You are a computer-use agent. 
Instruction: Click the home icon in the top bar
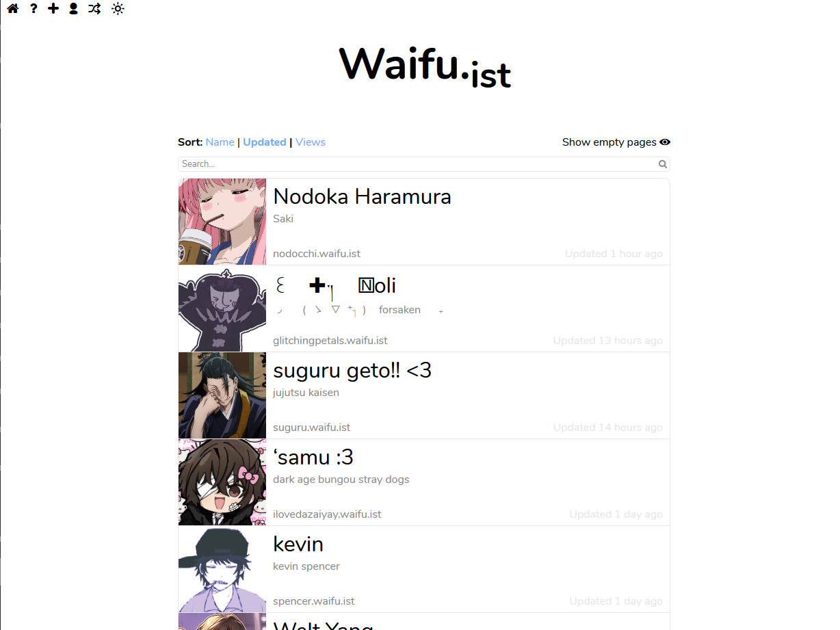point(12,9)
